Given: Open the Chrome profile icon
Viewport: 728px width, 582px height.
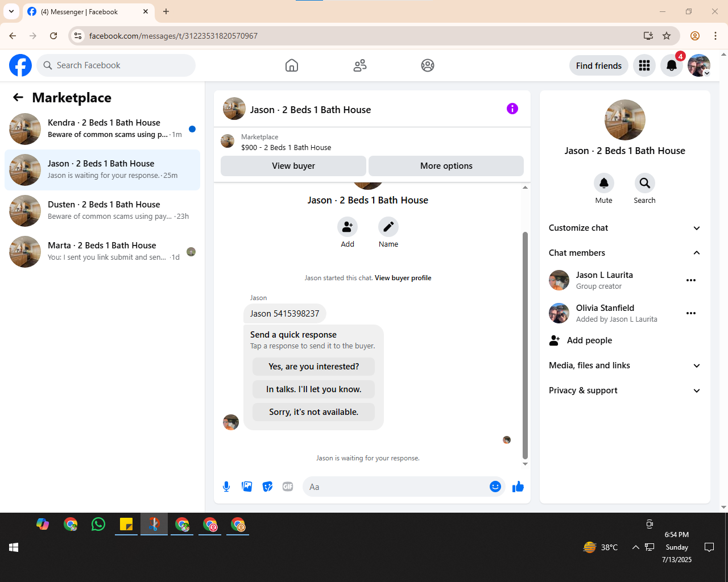Looking at the screenshot, I should pos(695,36).
